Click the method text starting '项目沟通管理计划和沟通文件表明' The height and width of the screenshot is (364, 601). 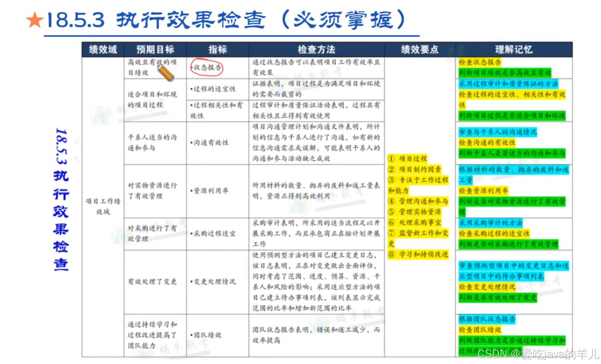[316, 143]
